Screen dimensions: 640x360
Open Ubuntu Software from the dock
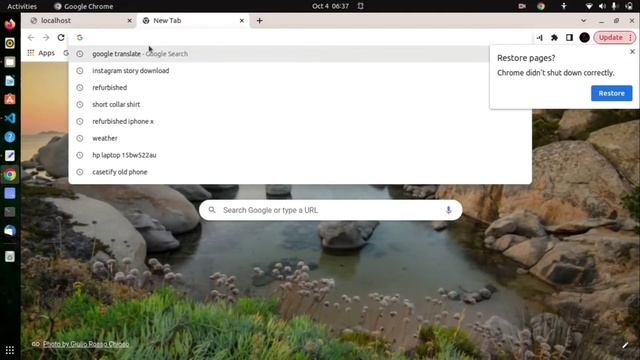coord(10,100)
